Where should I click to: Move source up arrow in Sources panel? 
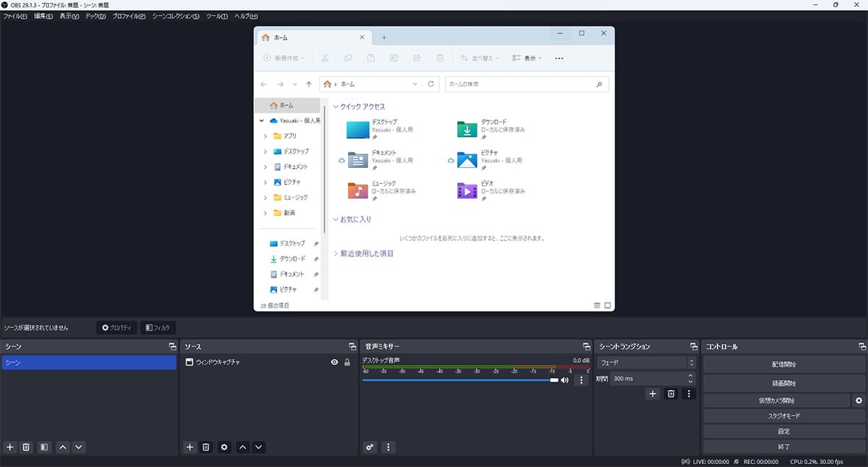pyautogui.click(x=243, y=447)
